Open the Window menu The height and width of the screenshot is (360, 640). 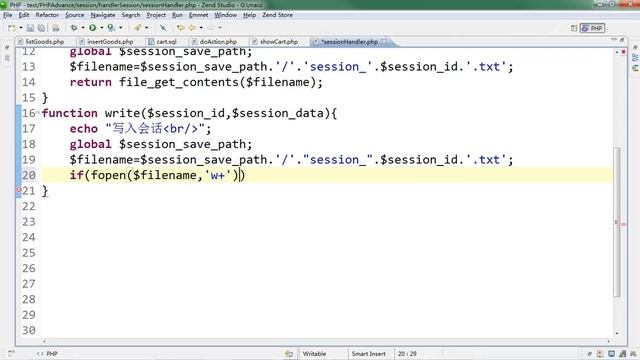coord(225,15)
